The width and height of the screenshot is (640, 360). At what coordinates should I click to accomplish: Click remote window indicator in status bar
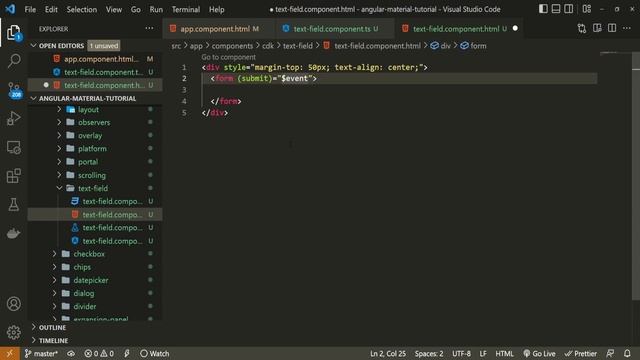coord(9,353)
